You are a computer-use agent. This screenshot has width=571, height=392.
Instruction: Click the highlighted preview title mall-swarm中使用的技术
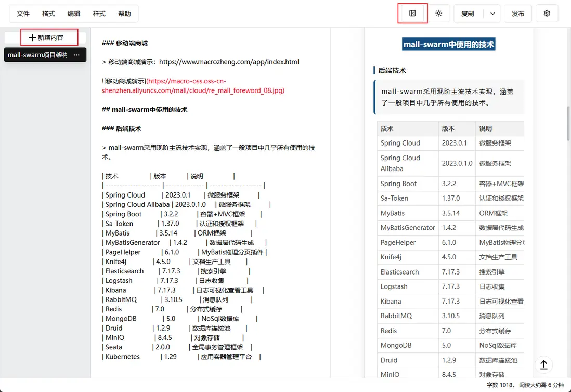(449, 44)
